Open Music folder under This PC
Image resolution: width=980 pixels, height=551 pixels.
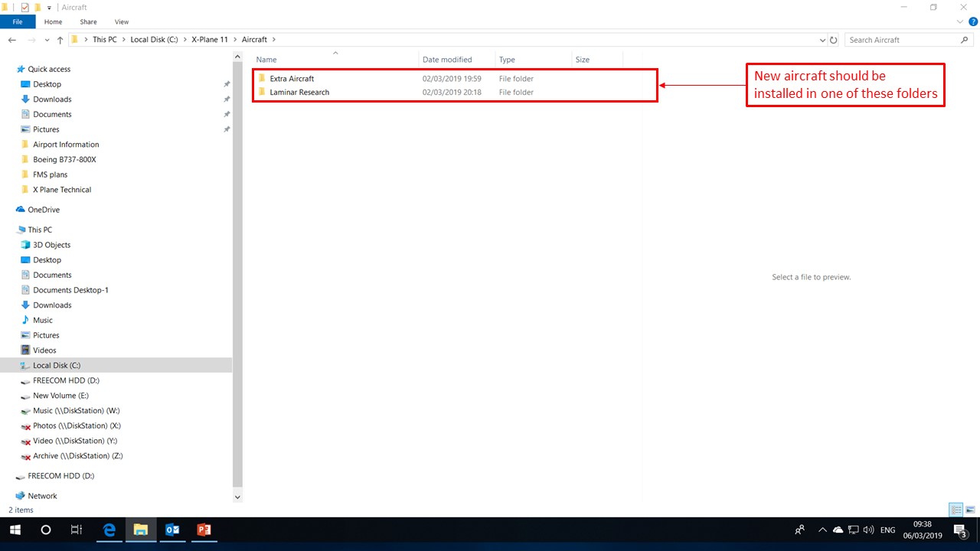pyautogui.click(x=43, y=321)
